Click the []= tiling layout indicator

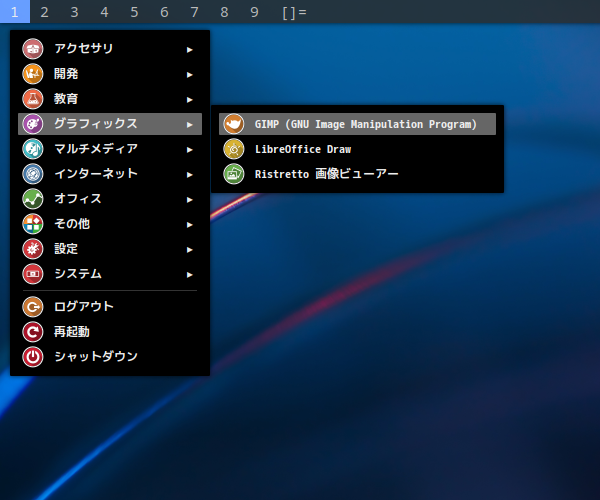tap(294, 12)
